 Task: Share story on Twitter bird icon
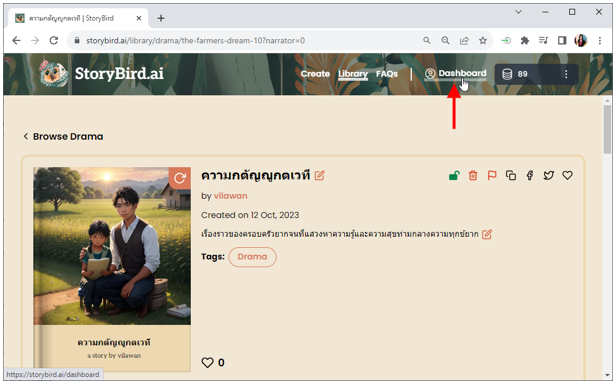tap(548, 175)
